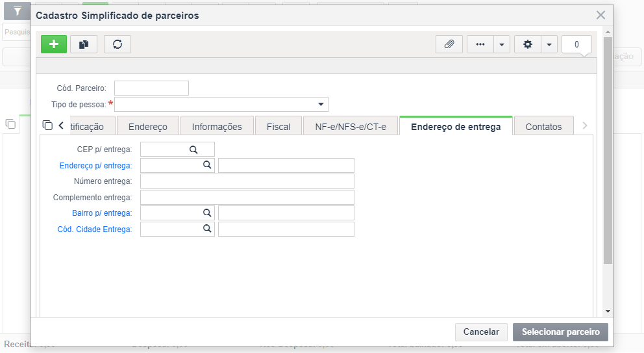Search CEP p/ entrega magnifier icon
Image resolution: width=644 pixels, height=353 pixels.
pyautogui.click(x=193, y=150)
